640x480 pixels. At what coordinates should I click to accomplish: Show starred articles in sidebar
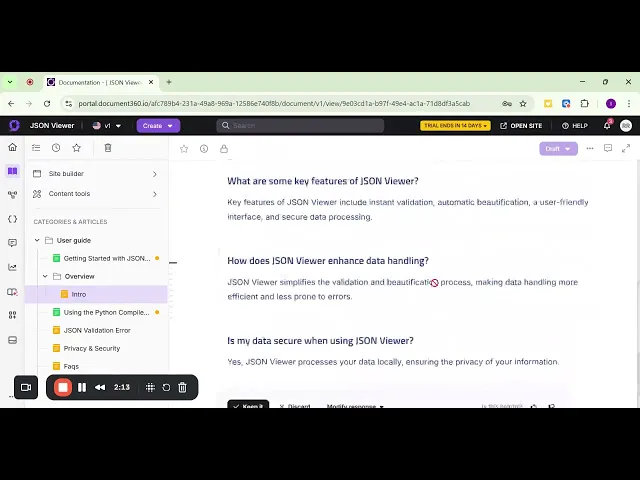coord(76,148)
